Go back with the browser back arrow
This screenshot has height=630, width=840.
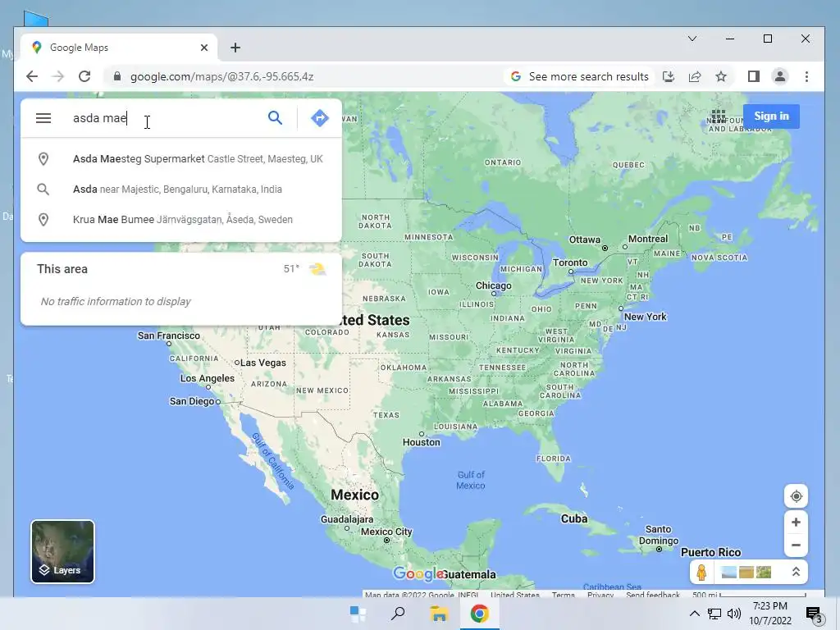click(x=32, y=76)
